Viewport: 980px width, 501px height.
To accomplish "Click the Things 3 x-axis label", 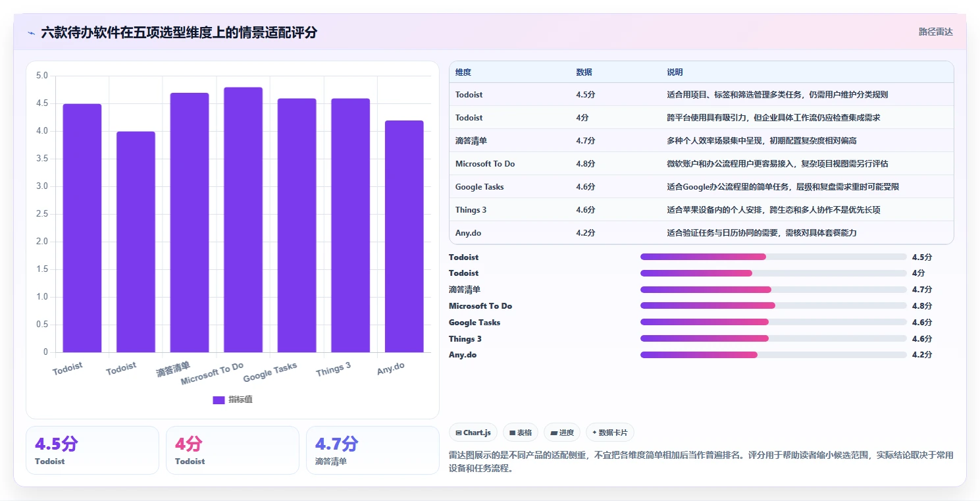I will pos(333,369).
